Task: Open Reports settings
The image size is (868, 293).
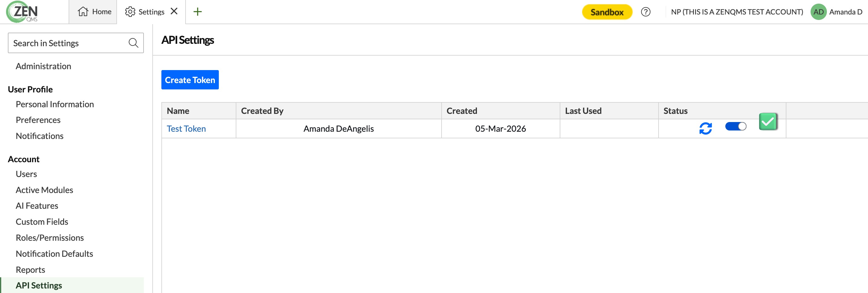Action: click(x=30, y=269)
